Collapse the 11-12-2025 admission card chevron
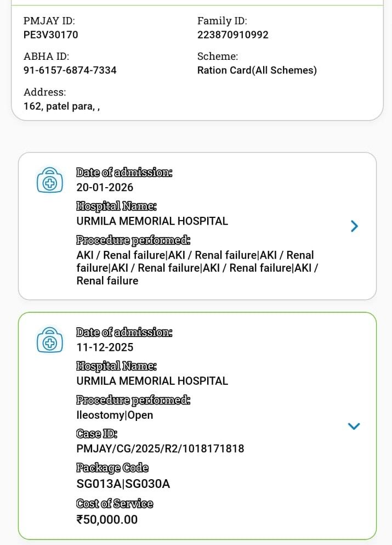Screen dimensions: 392x545 354,426
